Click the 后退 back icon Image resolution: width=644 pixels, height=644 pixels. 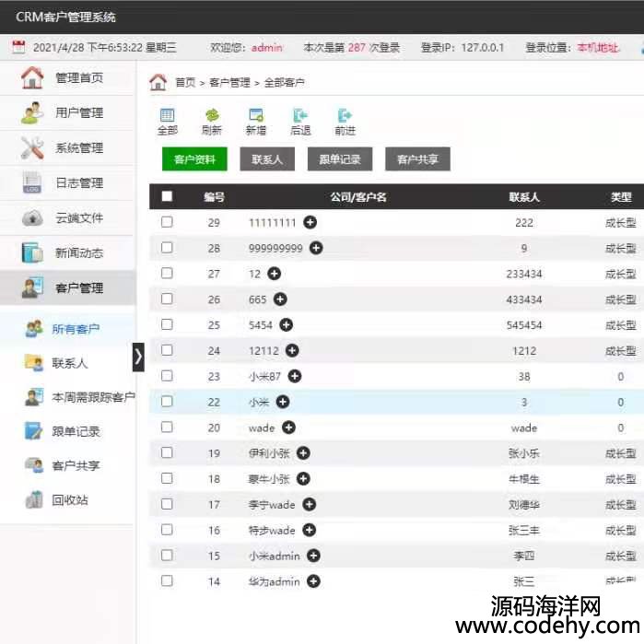point(300,115)
